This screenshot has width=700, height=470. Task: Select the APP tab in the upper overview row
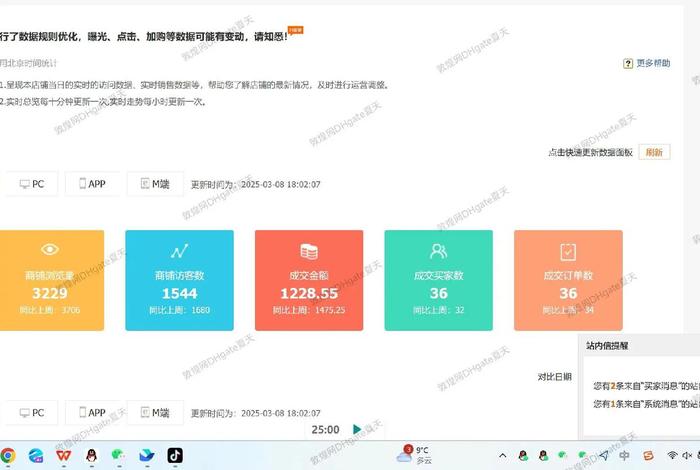pos(92,184)
